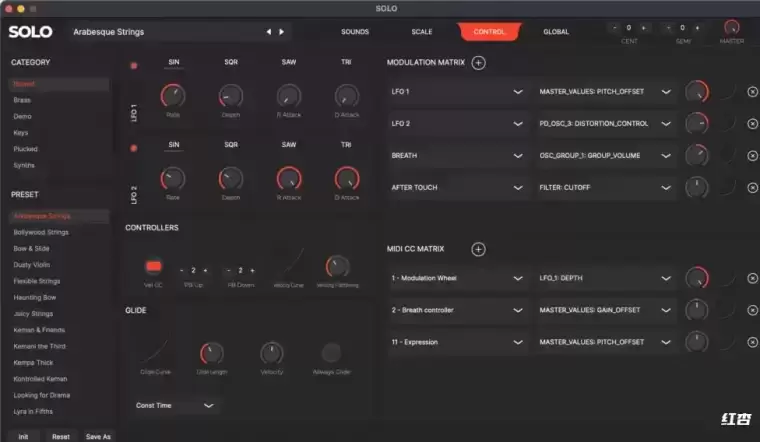
Task: Decrease the CENT value
Action: [615, 28]
